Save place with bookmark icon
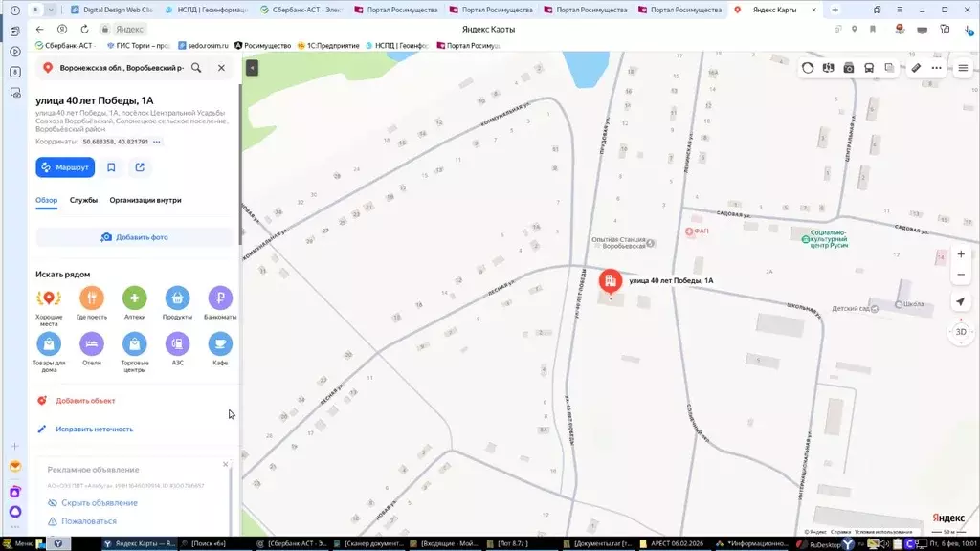The width and height of the screenshot is (980, 551). (111, 167)
